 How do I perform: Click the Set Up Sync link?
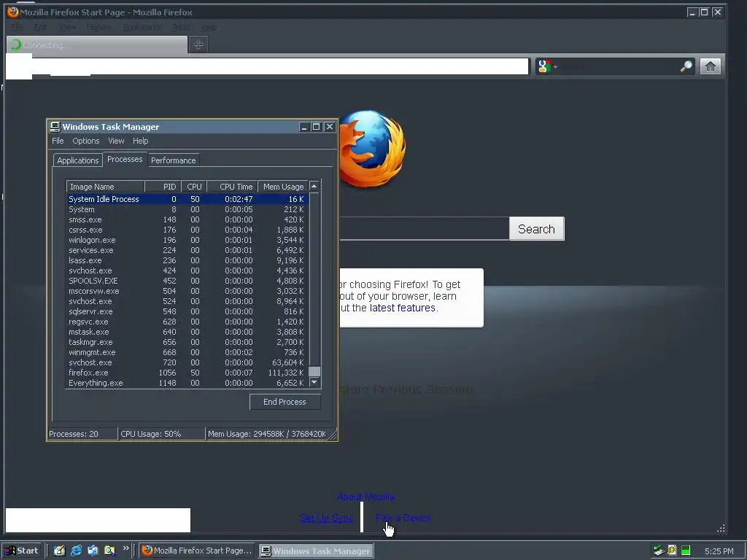327,518
